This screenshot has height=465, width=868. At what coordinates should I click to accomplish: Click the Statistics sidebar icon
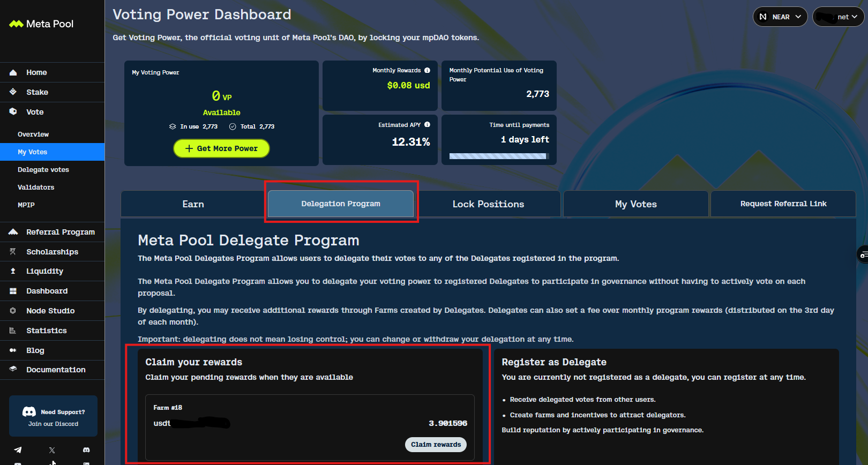13,331
